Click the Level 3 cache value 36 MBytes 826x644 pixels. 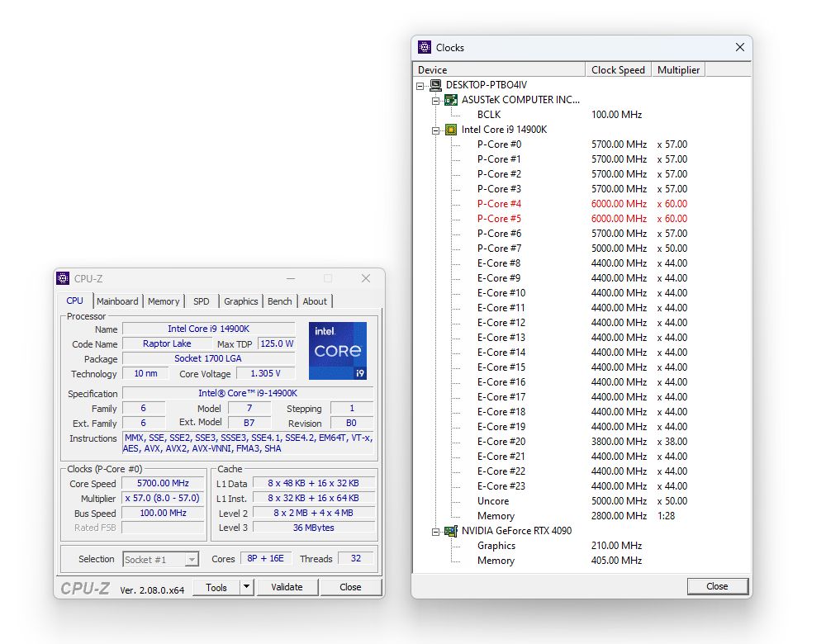coord(313,528)
